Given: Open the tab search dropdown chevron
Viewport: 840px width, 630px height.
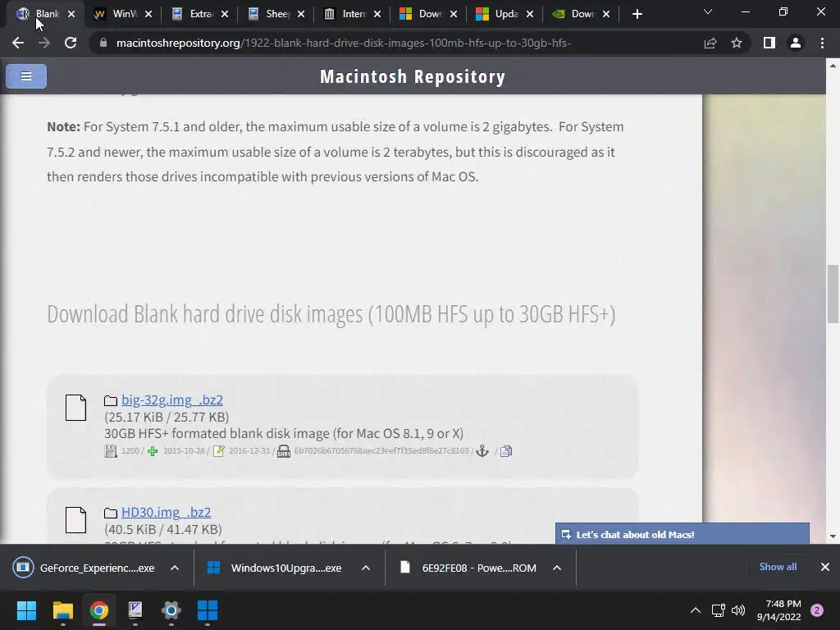Looking at the screenshot, I should (708, 11).
